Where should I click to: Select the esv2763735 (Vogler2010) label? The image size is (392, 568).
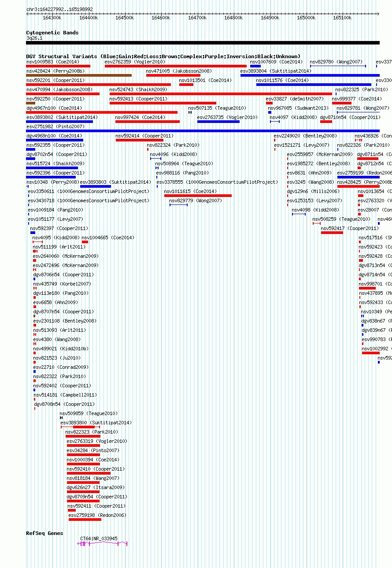coord(227,117)
